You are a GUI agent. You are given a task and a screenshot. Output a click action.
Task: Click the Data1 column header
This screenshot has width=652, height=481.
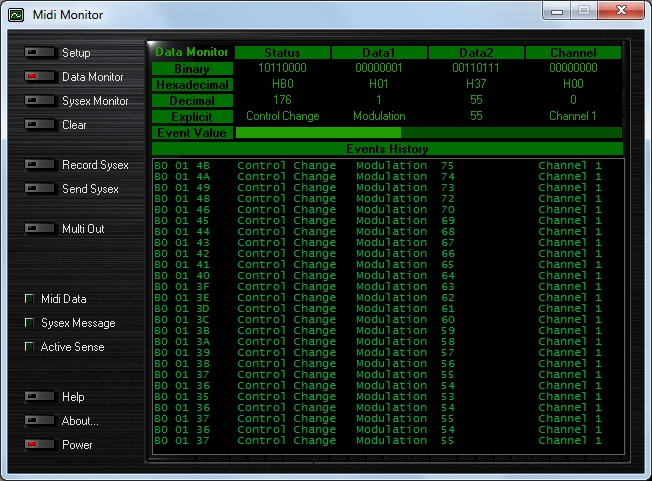(379, 52)
